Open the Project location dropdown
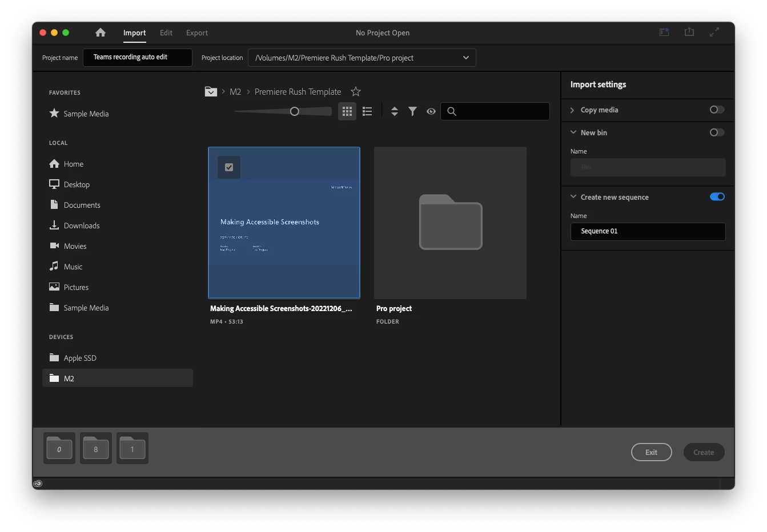This screenshot has height=532, width=767. tap(362, 58)
